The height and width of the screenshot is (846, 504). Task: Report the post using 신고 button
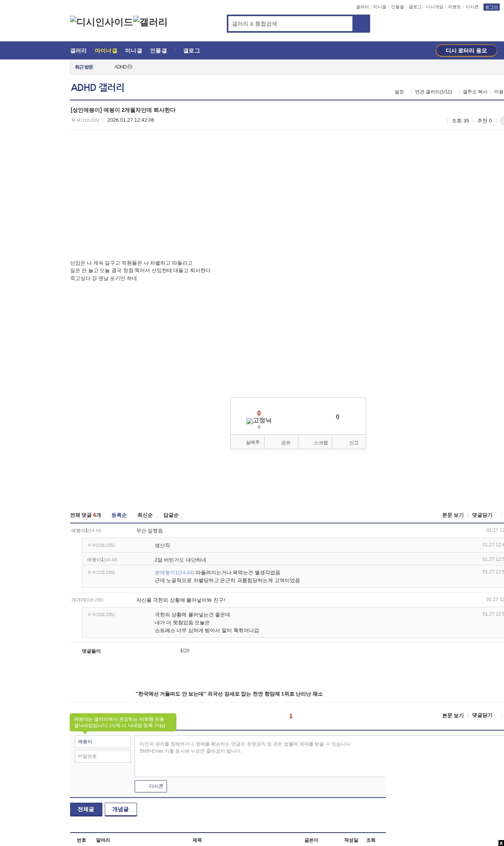(350, 442)
